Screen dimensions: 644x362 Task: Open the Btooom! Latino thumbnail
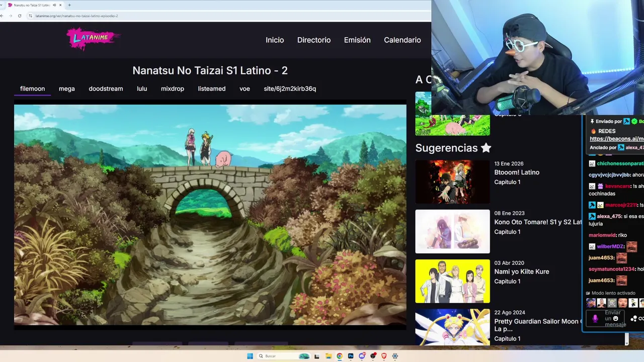click(x=452, y=182)
